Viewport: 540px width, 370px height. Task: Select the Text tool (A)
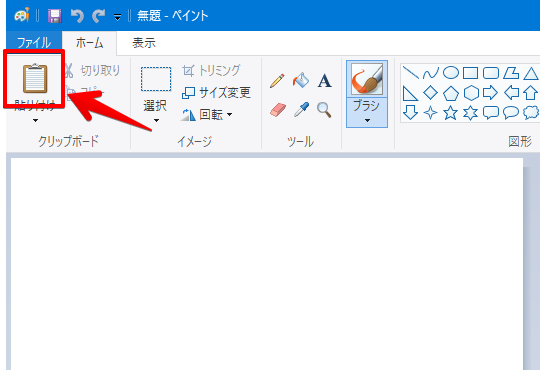point(324,81)
